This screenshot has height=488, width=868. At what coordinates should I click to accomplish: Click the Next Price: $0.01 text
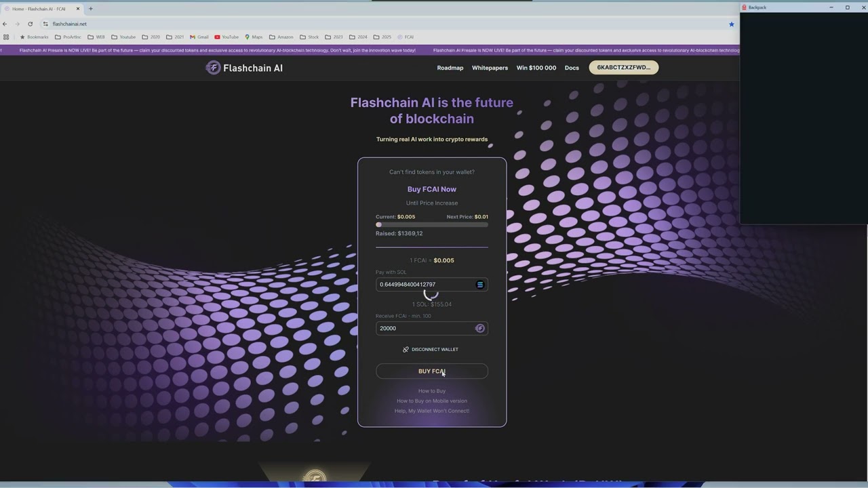click(x=467, y=217)
